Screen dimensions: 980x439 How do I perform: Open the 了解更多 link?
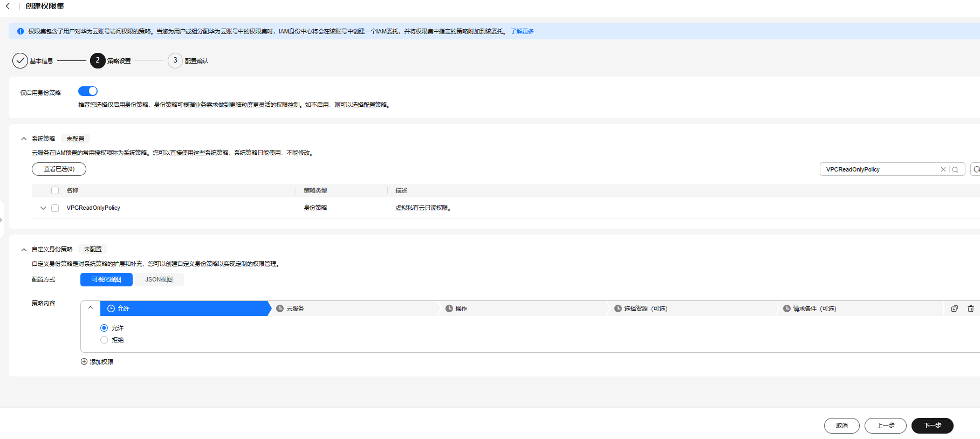522,31
